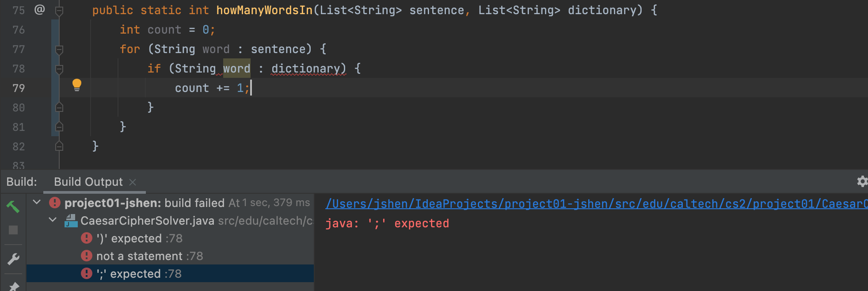Image resolution: width=868 pixels, height=291 pixels.
Task: Click the pin tab icon
Action: 14,286
